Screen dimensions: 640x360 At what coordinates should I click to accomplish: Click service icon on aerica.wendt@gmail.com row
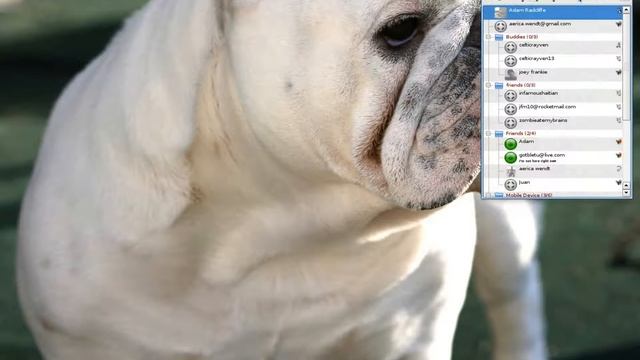(619, 24)
